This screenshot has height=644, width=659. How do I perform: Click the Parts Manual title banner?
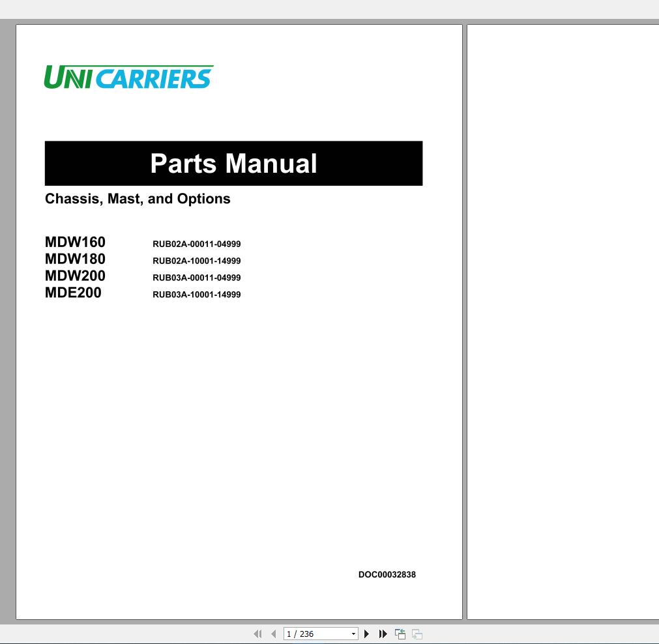(233, 163)
